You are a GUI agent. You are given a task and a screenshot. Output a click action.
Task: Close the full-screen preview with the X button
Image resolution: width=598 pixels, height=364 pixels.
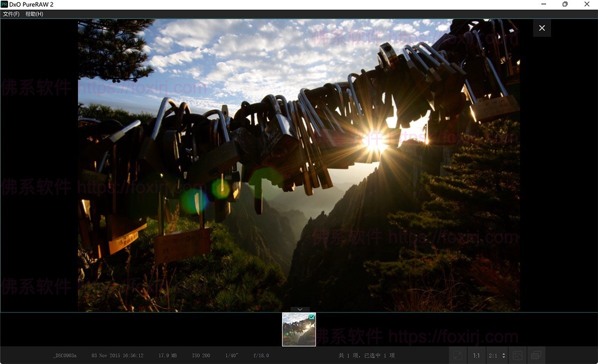coord(542,28)
